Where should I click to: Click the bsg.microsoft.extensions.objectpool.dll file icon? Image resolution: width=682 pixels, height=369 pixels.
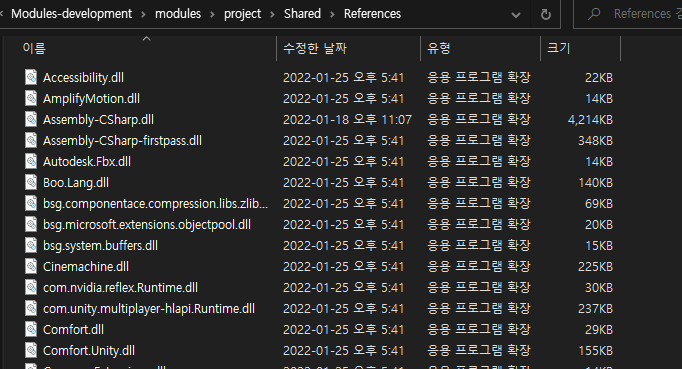[x=31, y=225]
